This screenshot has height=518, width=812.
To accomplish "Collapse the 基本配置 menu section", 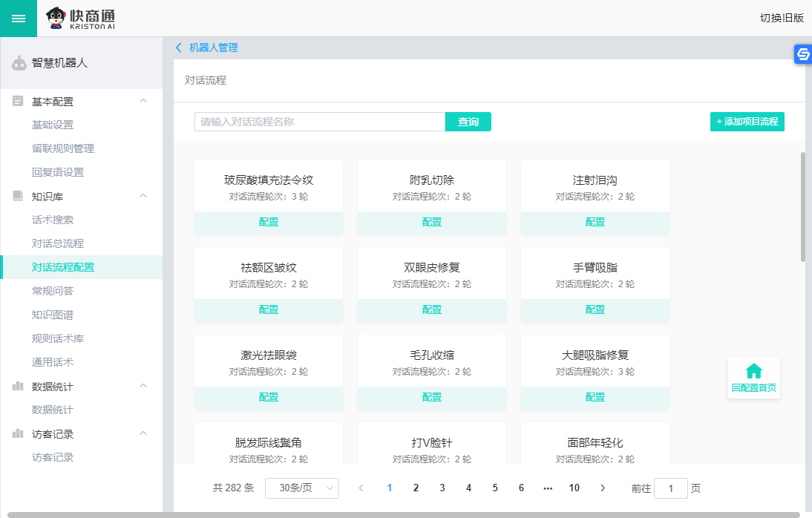I will [143, 101].
